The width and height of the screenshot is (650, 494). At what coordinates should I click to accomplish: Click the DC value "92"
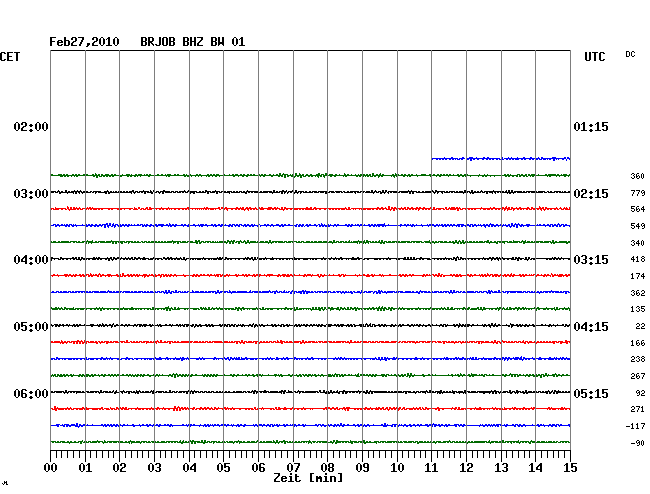pos(640,393)
